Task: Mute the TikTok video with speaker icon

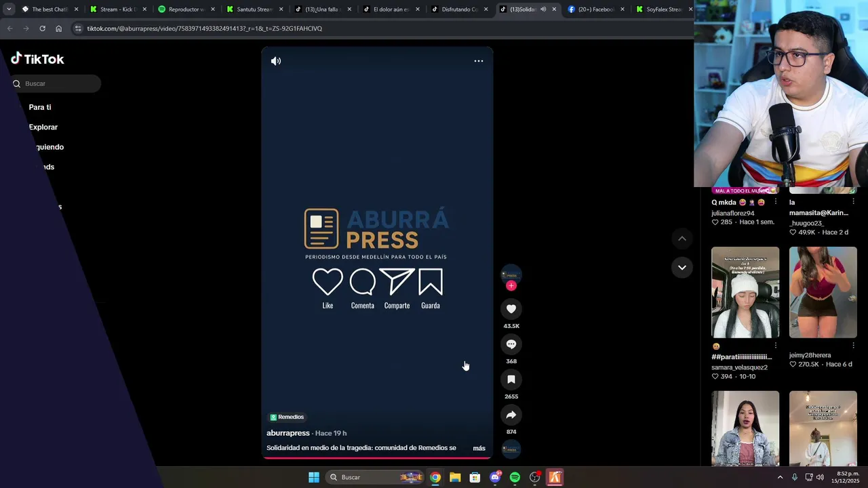Action: click(x=276, y=61)
